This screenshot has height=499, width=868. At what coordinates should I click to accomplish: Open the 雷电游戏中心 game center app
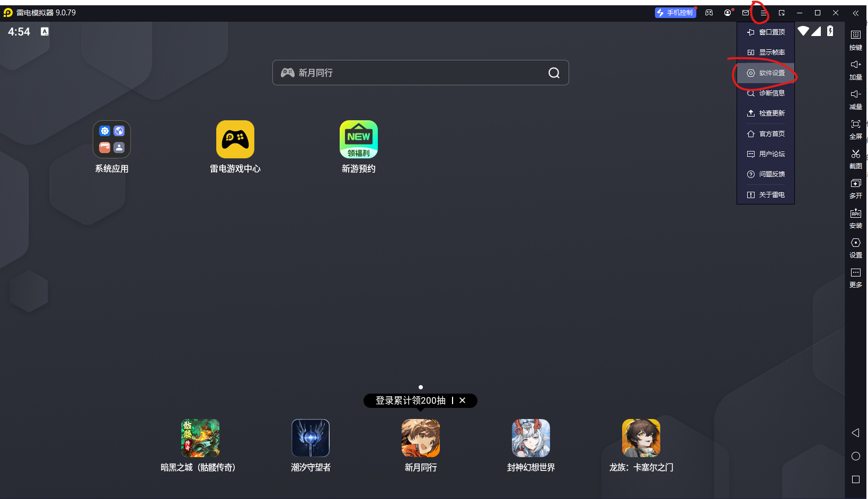tap(235, 140)
